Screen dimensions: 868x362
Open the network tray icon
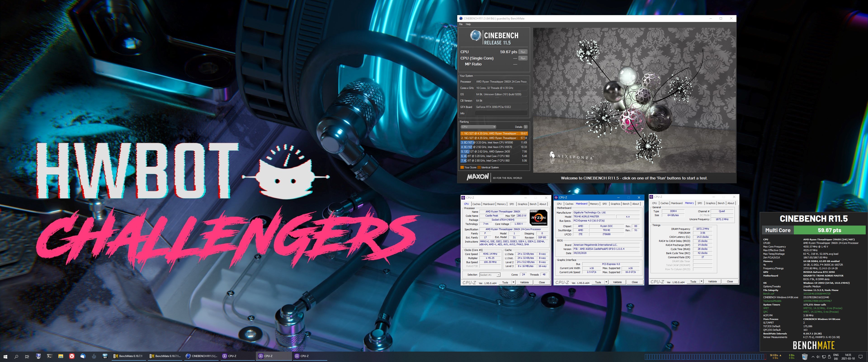click(824, 357)
